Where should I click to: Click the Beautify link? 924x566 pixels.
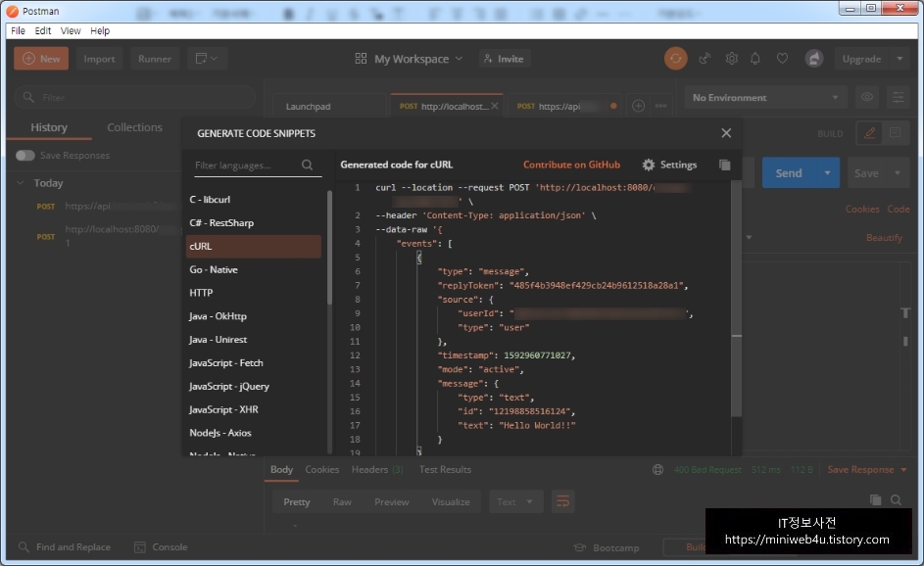(884, 237)
